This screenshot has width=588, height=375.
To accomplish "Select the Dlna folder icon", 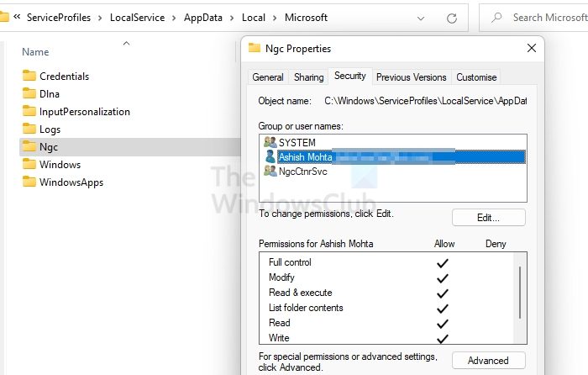I will 29,94.
